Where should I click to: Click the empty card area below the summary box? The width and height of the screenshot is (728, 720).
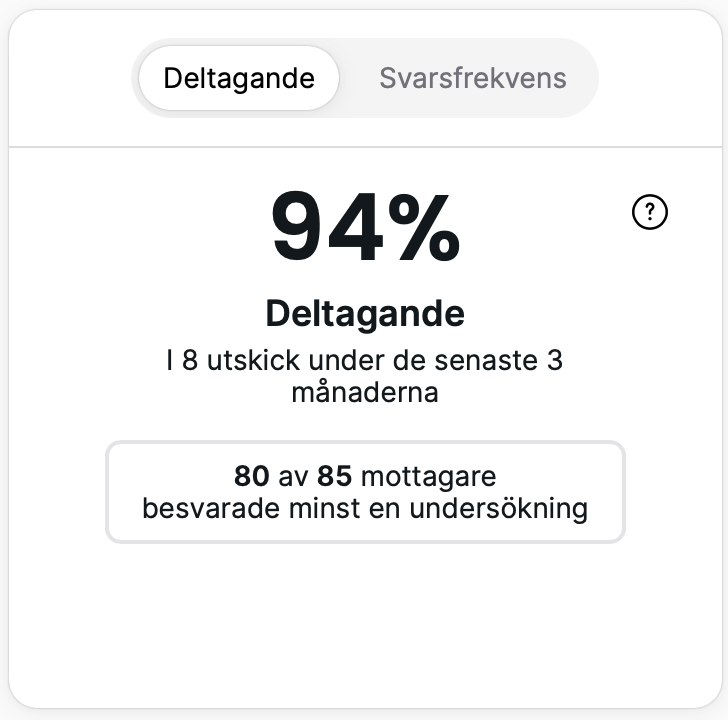pos(365,620)
